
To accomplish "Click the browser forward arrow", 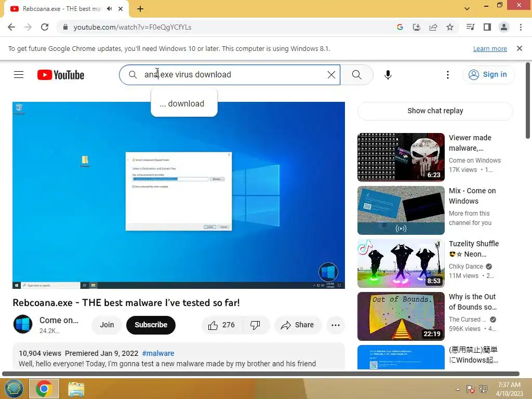I will point(28,27).
